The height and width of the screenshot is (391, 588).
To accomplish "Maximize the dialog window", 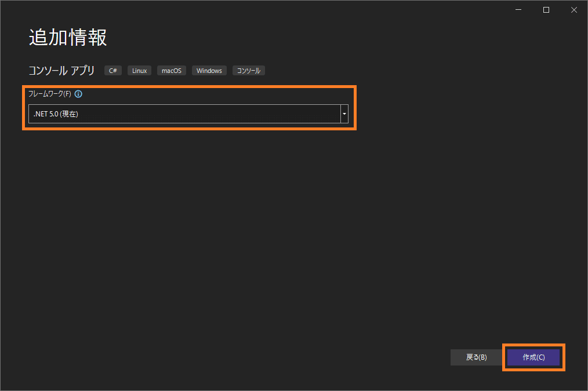I will pos(546,10).
